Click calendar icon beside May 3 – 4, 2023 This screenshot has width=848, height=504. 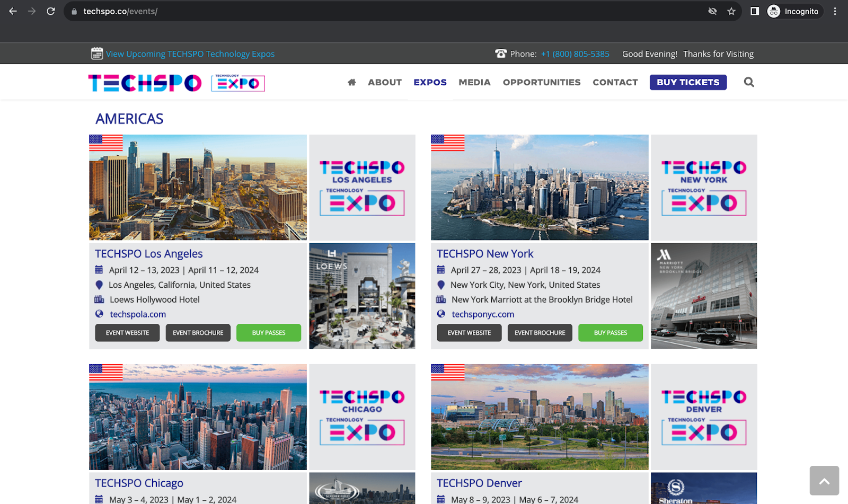coord(99,499)
